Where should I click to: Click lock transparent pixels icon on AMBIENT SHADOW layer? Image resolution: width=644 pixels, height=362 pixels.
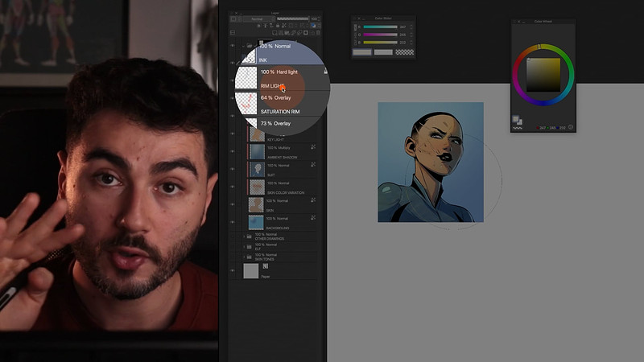pyautogui.click(x=313, y=146)
